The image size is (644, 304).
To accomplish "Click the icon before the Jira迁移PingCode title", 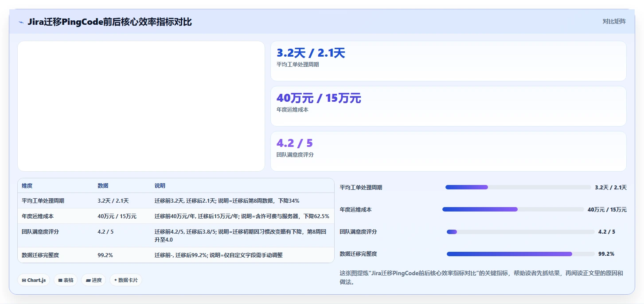I will (x=21, y=22).
